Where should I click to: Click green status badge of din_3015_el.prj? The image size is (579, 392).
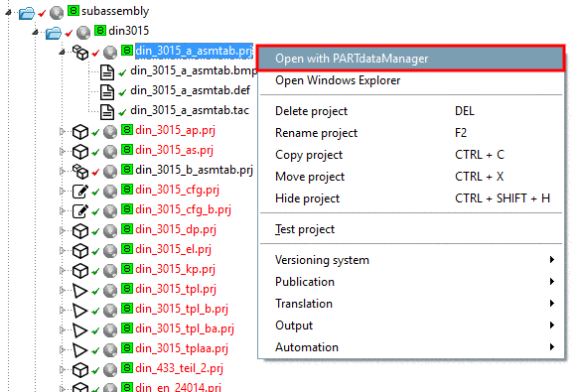point(127,249)
